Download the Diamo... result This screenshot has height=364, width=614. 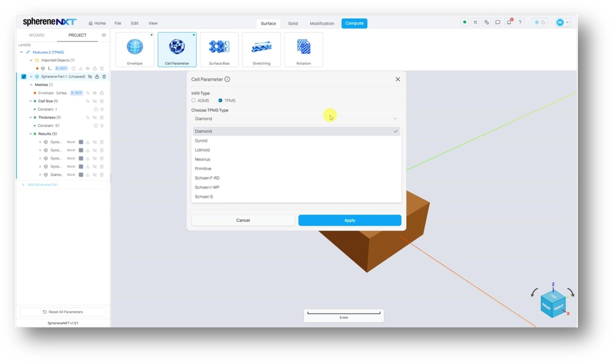tap(88, 175)
